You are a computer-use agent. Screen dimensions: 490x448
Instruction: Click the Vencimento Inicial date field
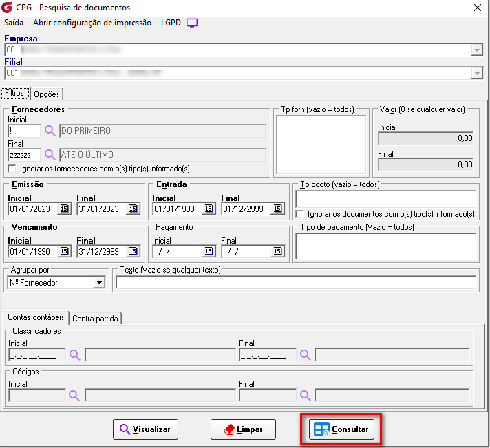(33, 251)
